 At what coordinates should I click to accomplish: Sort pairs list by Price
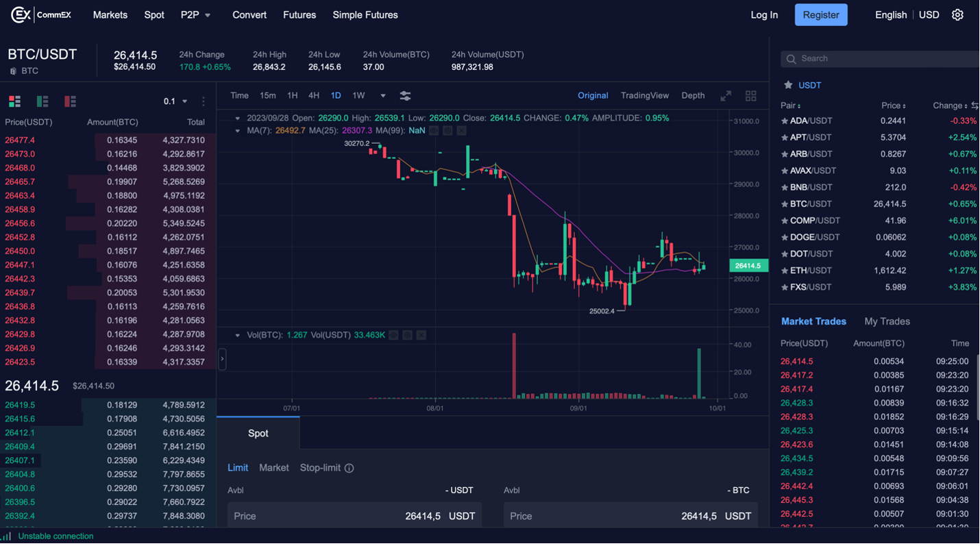tap(894, 106)
